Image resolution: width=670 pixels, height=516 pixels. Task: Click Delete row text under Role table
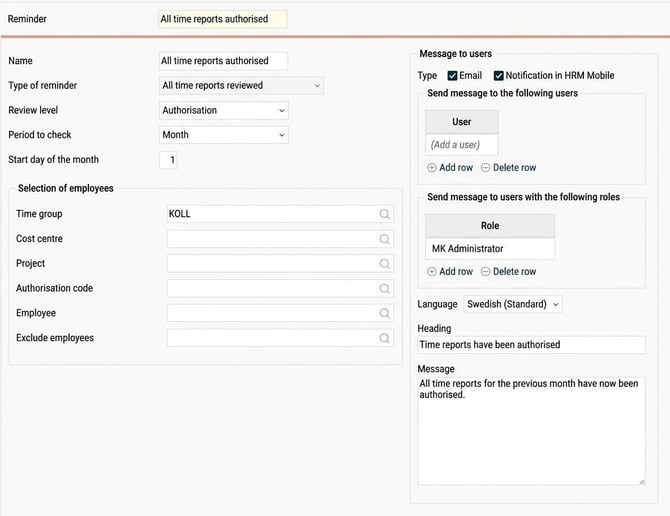point(514,271)
